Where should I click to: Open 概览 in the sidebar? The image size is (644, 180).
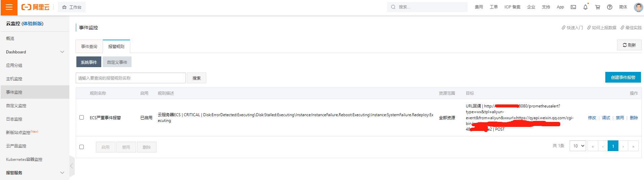pyautogui.click(x=35, y=39)
